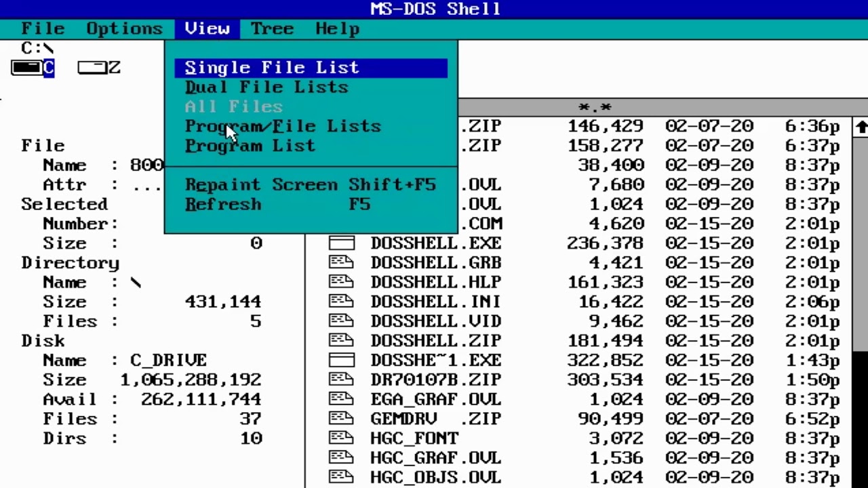This screenshot has height=488, width=868.
Task: Click scrollbar up arrow in file list
Action: [x=861, y=127]
